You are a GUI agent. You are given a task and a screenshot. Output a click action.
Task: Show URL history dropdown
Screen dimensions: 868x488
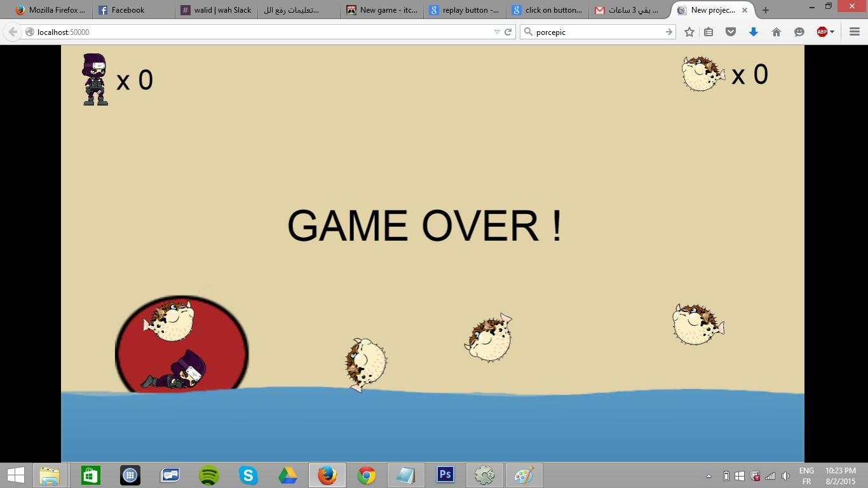pyautogui.click(x=497, y=32)
